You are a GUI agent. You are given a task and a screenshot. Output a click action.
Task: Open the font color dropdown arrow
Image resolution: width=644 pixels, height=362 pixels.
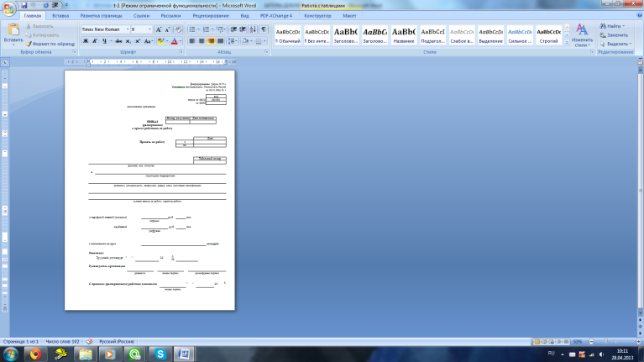(181, 41)
